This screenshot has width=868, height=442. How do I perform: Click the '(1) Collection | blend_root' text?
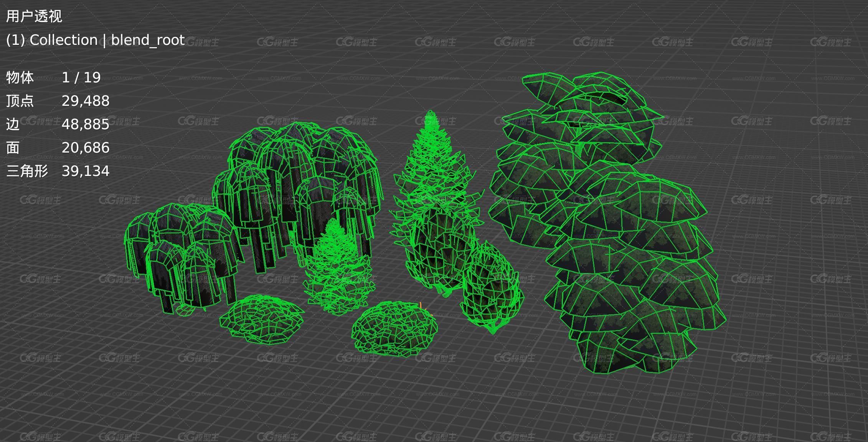pos(96,40)
